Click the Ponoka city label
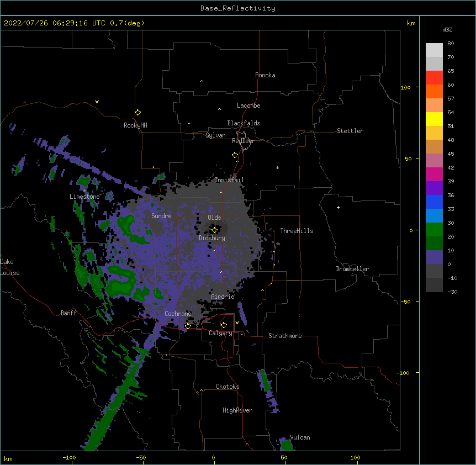This screenshot has height=465, width=476. [265, 75]
